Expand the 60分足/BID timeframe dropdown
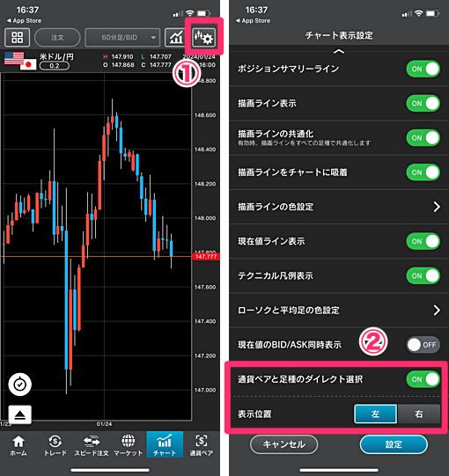The height and width of the screenshot is (476, 449). click(122, 37)
